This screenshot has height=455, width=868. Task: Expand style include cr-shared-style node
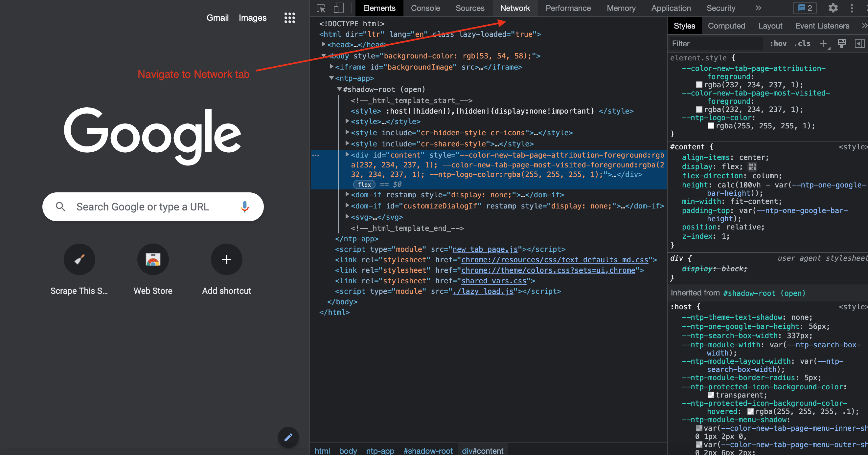pyautogui.click(x=347, y=143)
